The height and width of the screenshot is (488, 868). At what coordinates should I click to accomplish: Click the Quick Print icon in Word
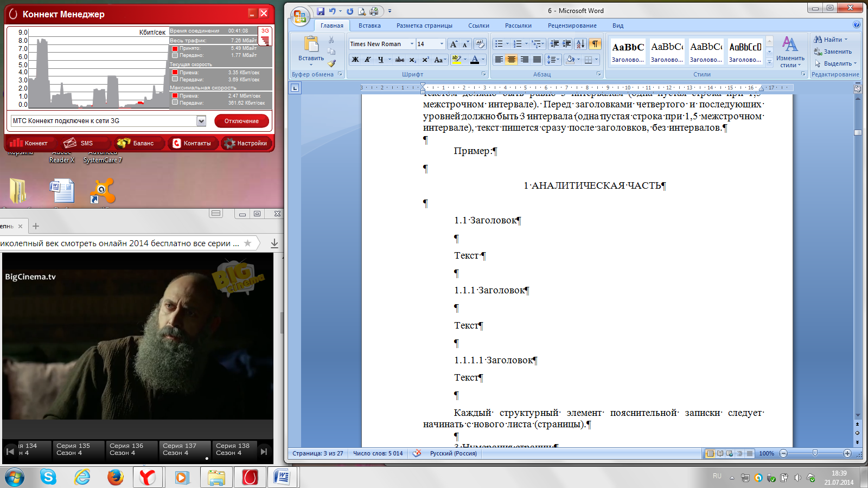point(374,11)
